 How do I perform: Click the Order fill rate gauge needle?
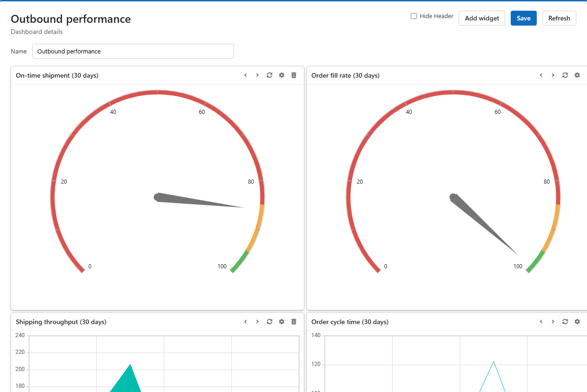coord(484,224)
